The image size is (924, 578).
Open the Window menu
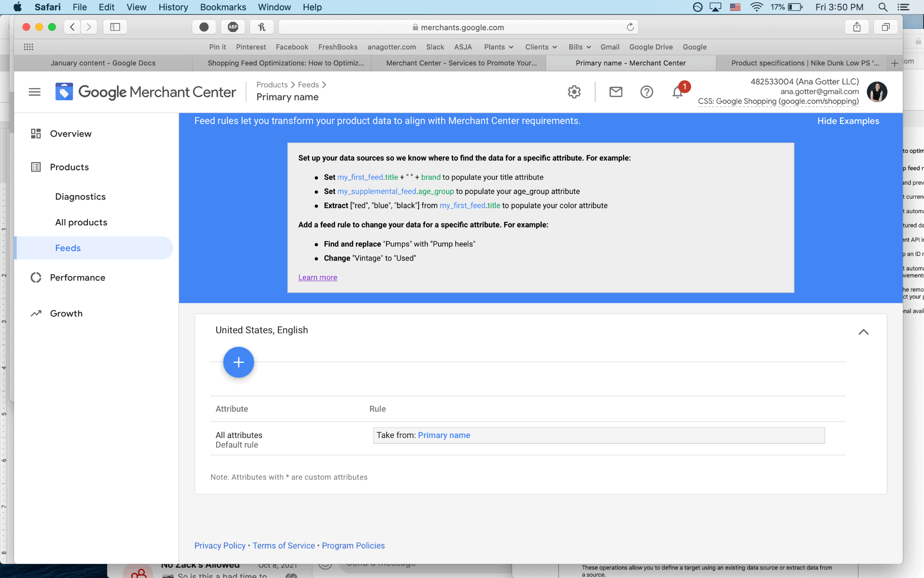tap(274, 7)
